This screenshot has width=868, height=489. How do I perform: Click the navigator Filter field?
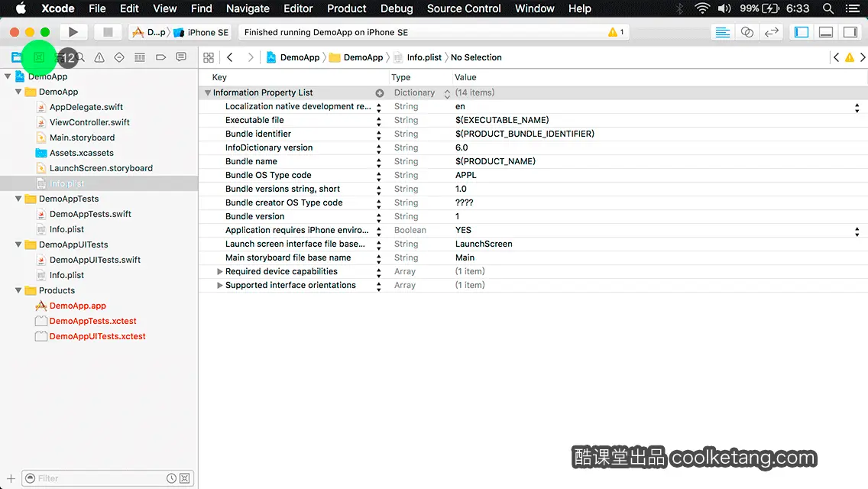click(108, 478)
